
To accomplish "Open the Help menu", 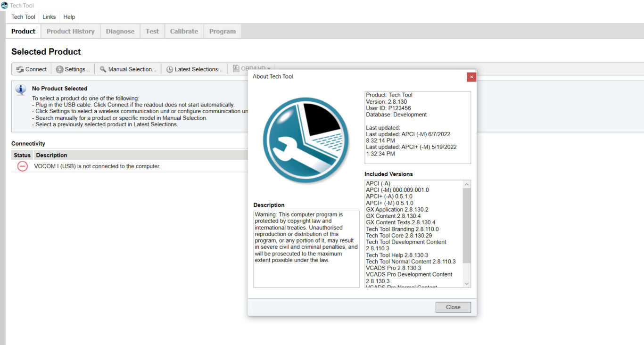I will point(69,17).
